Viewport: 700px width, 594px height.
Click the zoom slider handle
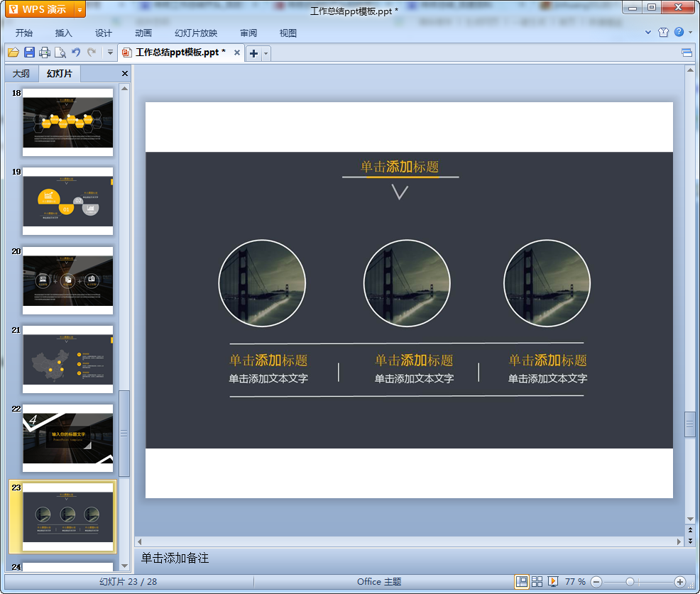(630, 582)
